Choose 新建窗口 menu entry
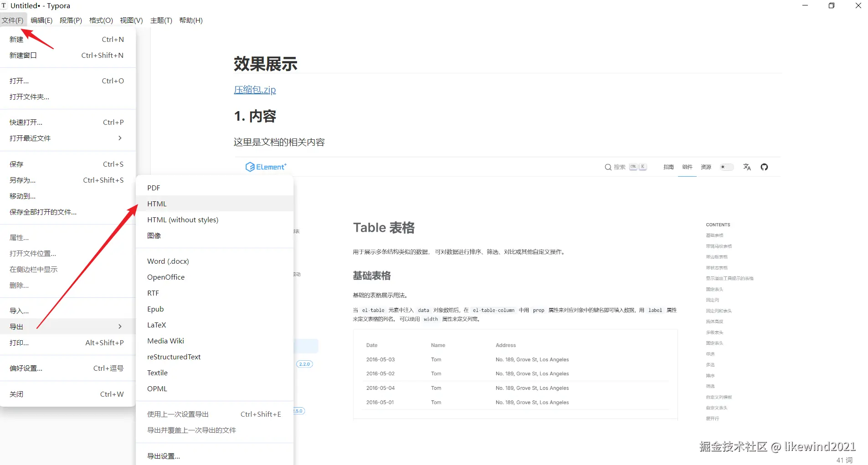Viewport: 868px width, 465px height. [x=67, y=56]
